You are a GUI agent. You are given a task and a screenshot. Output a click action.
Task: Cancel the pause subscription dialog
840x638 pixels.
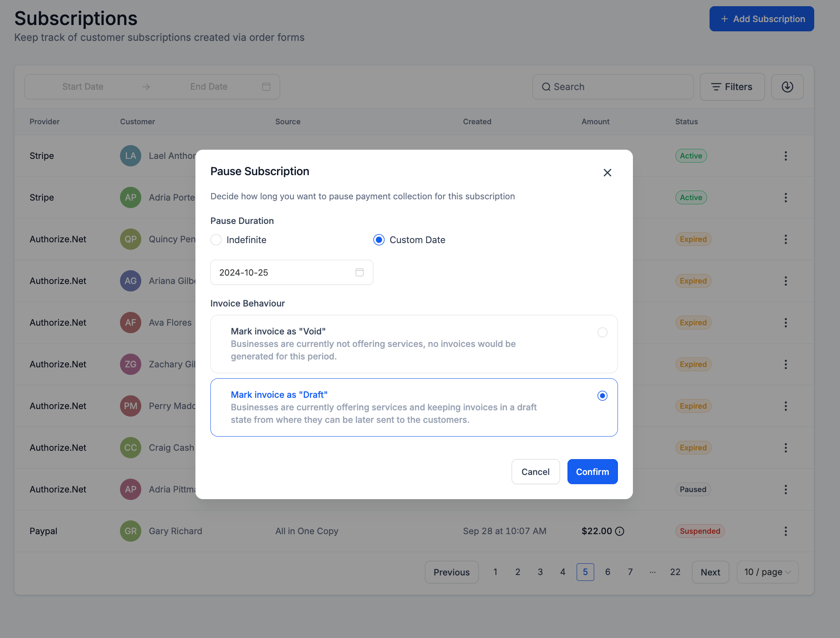tap(535, 472)
